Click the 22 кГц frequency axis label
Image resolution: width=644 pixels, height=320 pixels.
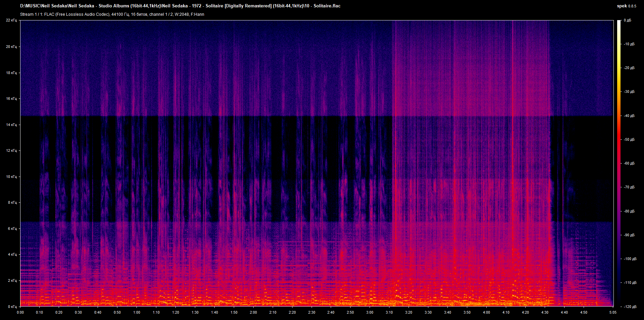11,20
